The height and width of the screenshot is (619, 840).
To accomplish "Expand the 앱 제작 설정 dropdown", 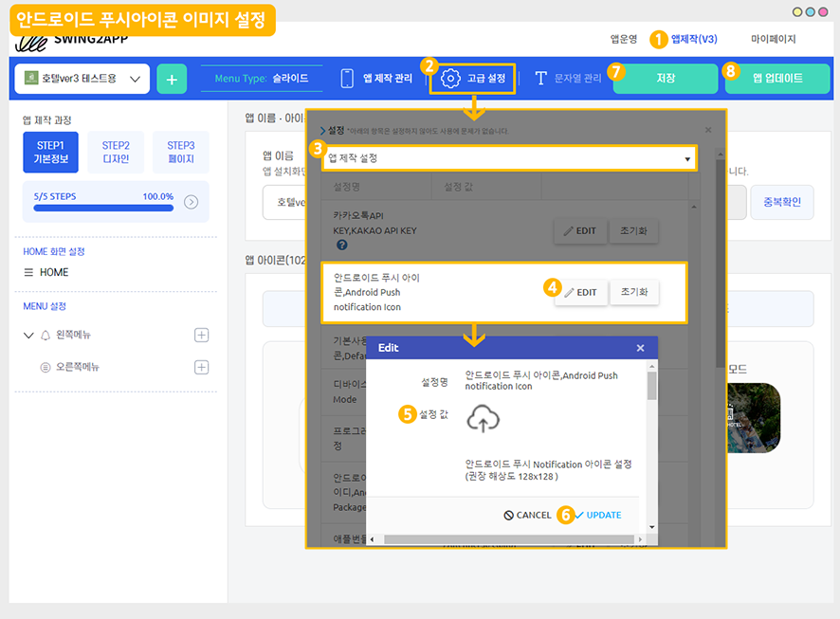I will click(509, 158).
